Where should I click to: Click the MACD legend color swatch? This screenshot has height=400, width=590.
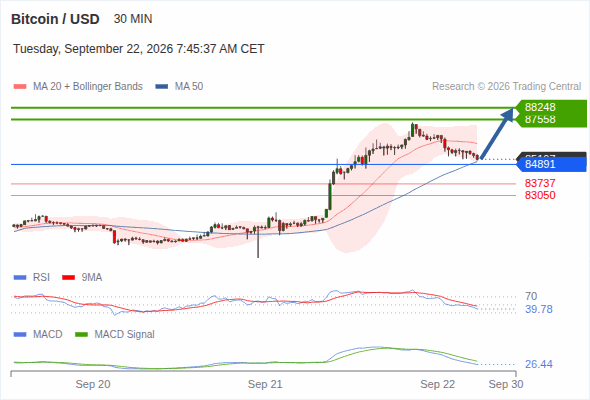[20, 335]
